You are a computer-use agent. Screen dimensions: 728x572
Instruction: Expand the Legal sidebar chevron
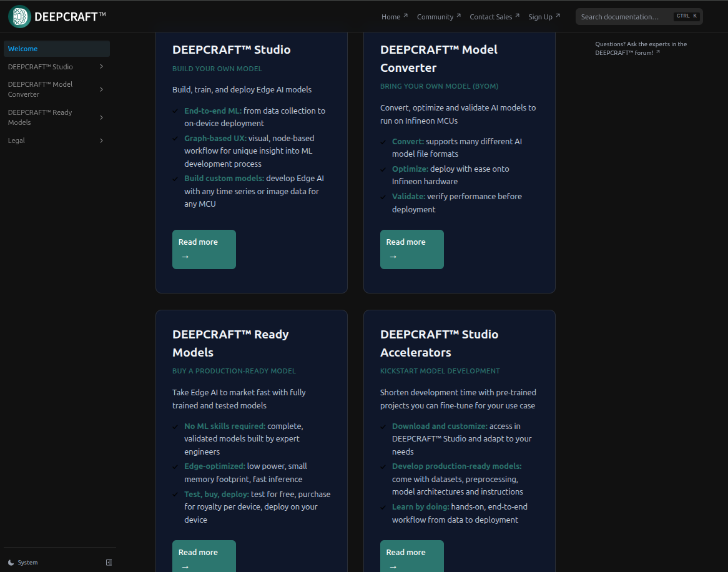pos(101,141)
